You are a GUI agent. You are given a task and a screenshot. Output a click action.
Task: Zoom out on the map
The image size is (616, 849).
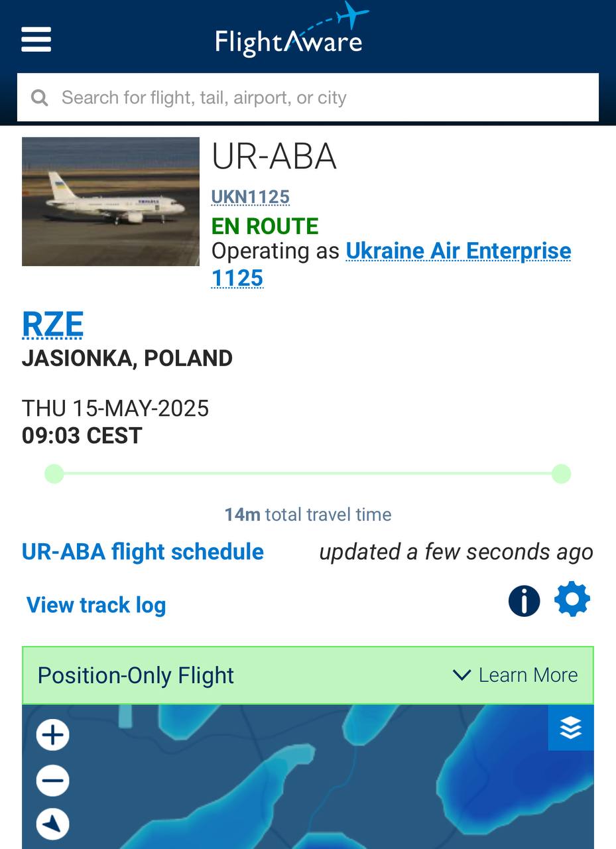point(53,780)
